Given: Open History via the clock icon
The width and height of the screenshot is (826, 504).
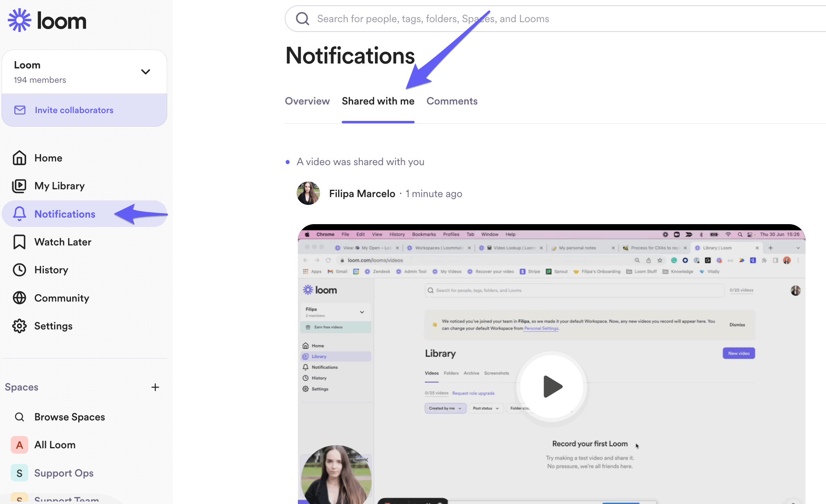Looking at the screenshot, I should [19, 270].
